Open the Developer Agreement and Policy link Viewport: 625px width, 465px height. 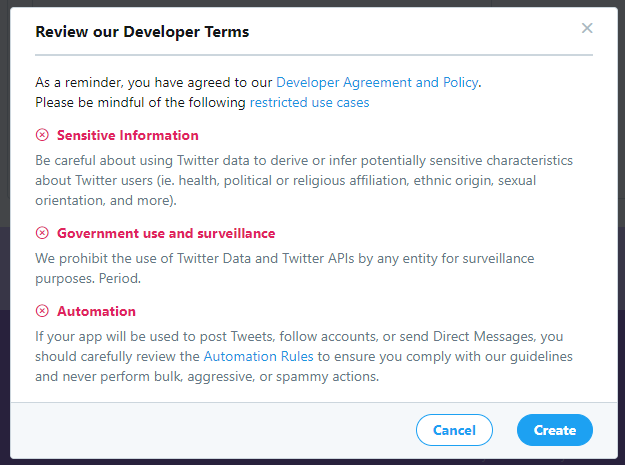(377, 82)
